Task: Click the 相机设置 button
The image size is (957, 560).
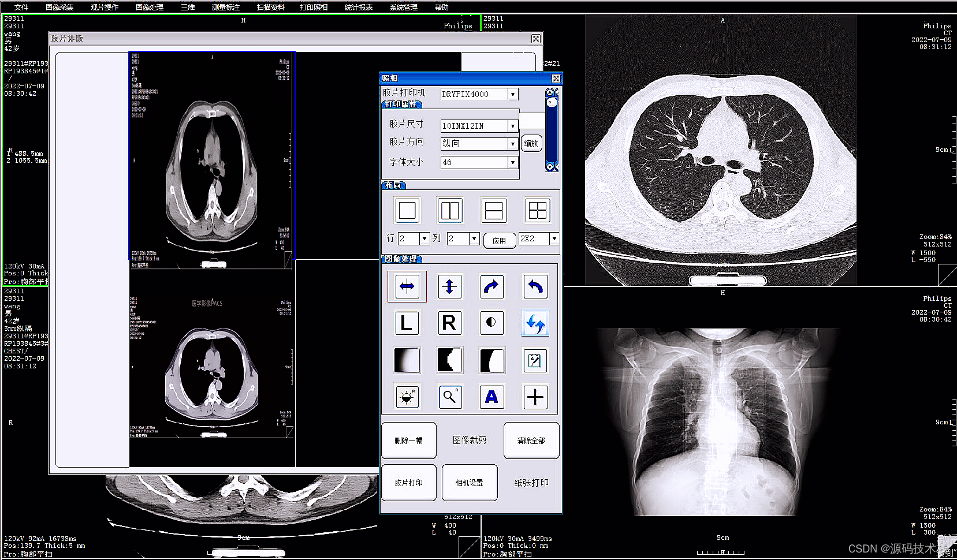Action: [x=470, y=483]
